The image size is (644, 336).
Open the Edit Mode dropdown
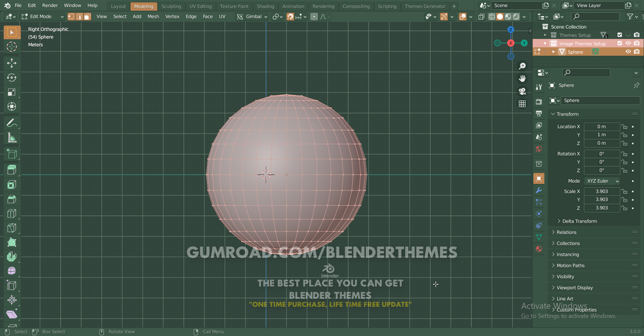[43, 17]
